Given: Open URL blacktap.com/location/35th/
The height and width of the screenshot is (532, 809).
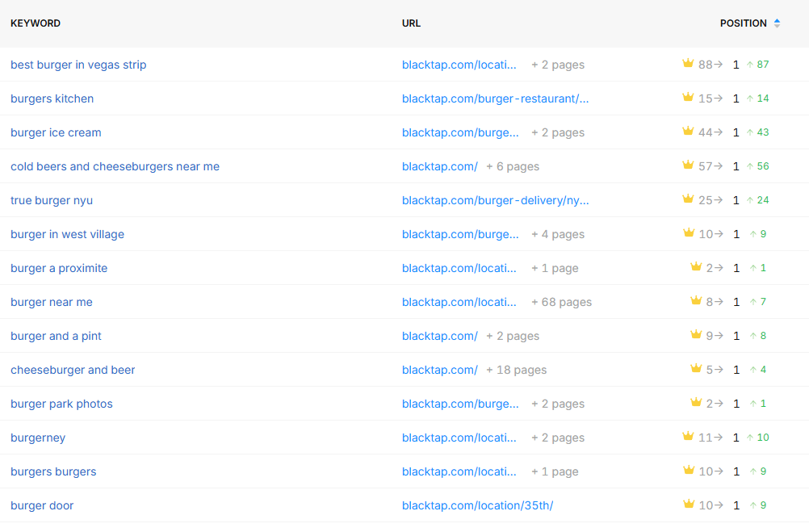Looking at the screenshot, I should click(477, 505).
